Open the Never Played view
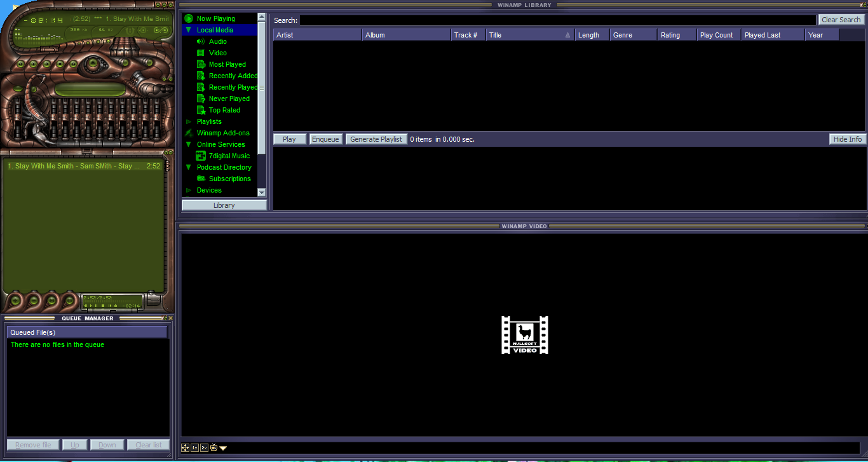This screenshot has height=462, width=868. click(229, 99)
